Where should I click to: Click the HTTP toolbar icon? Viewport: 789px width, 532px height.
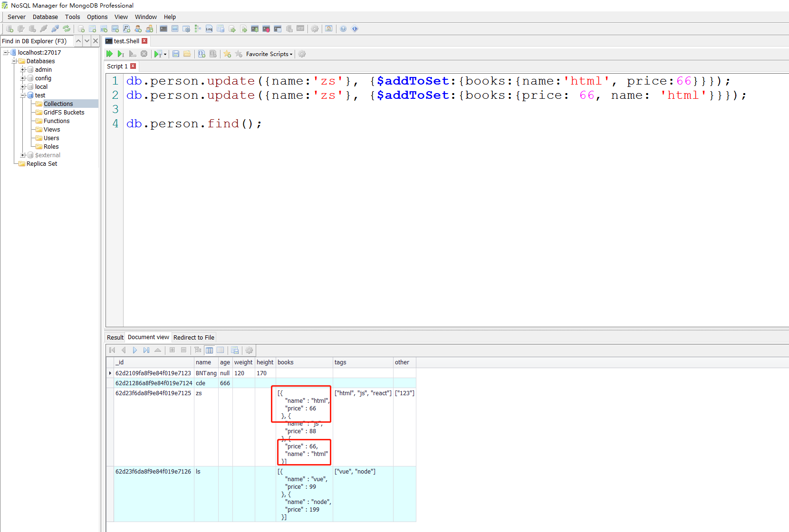pos(300,29)
